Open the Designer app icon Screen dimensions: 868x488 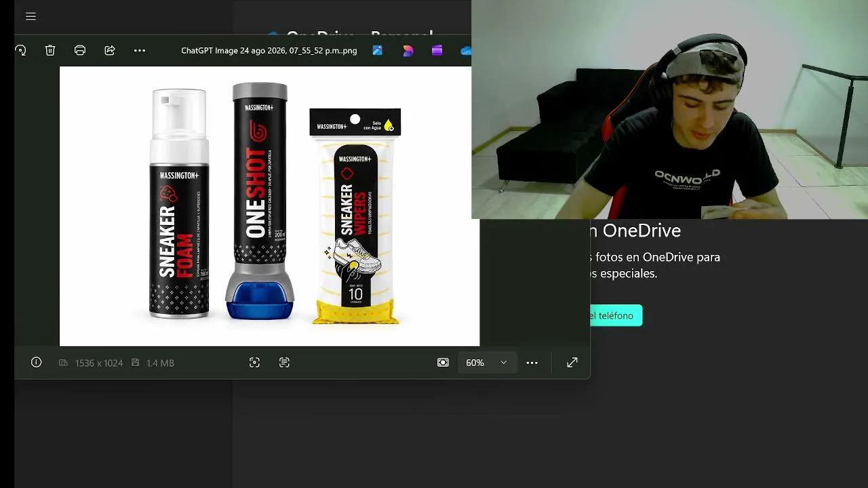click(408, 50)
